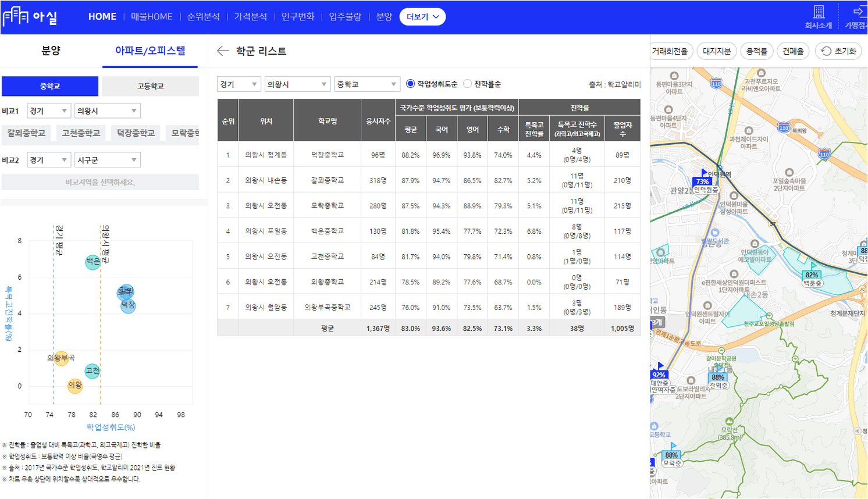
Task: Click 비교지역을 선택하세요 field
Action: 100,182
